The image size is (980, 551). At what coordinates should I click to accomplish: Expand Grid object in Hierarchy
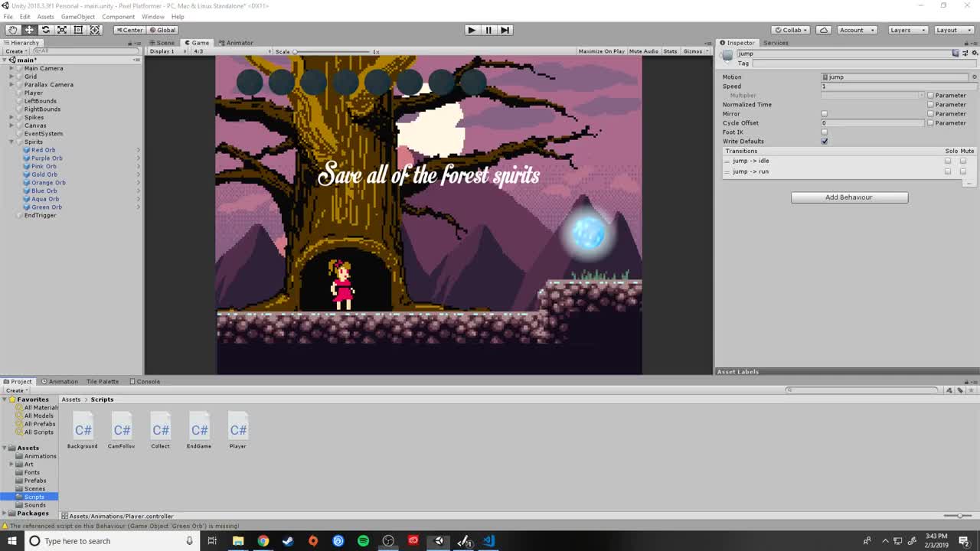tap(11, 77)
